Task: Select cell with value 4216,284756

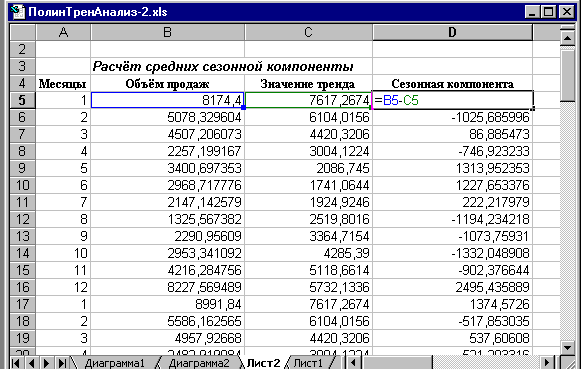Action: click(x=167, y=270)
